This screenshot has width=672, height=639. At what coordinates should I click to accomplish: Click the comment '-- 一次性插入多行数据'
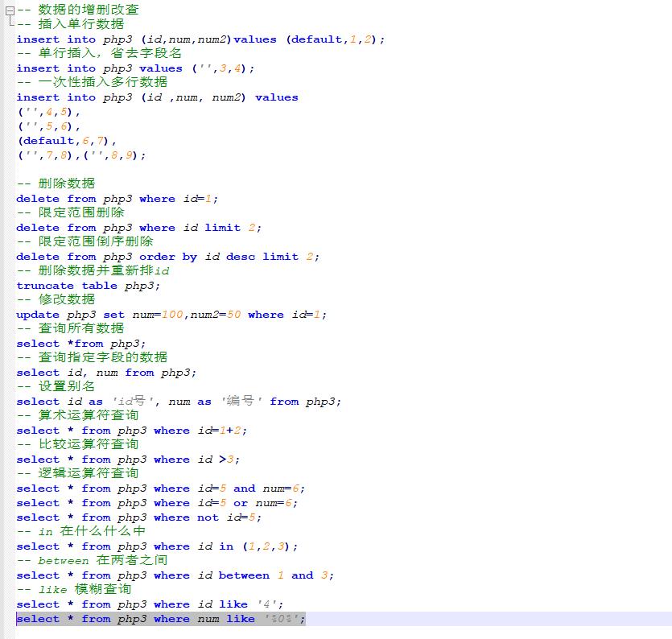[92, 82]
